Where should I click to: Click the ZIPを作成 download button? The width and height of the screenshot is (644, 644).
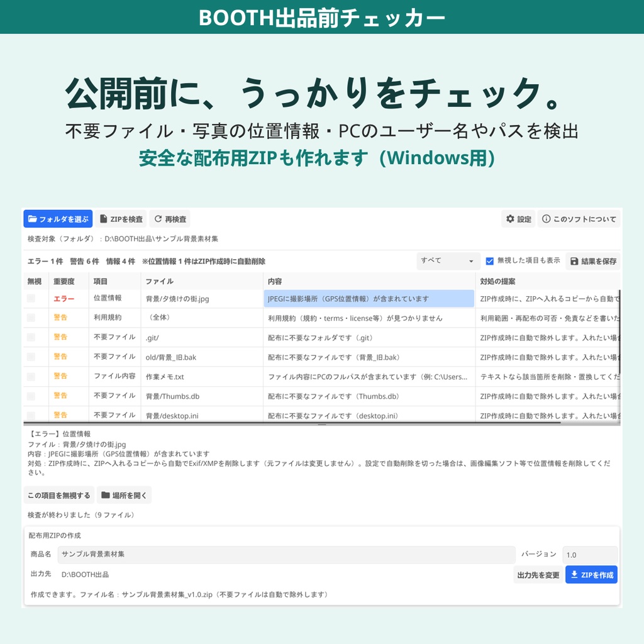[591, 575]
